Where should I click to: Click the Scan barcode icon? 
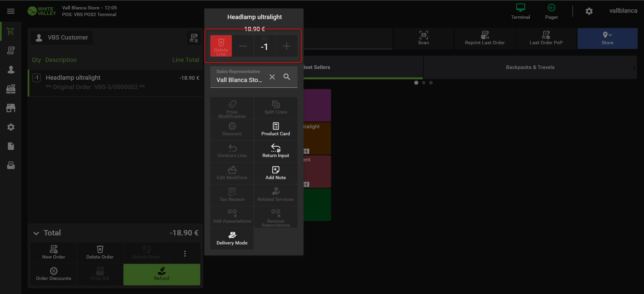click(423, 38)
